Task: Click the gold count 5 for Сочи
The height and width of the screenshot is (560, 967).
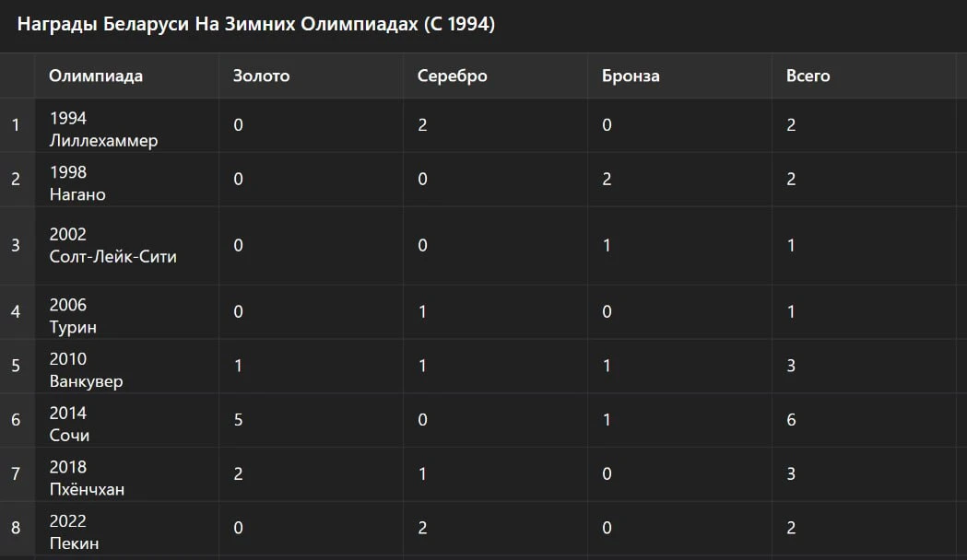Action: tap(239, 420)
